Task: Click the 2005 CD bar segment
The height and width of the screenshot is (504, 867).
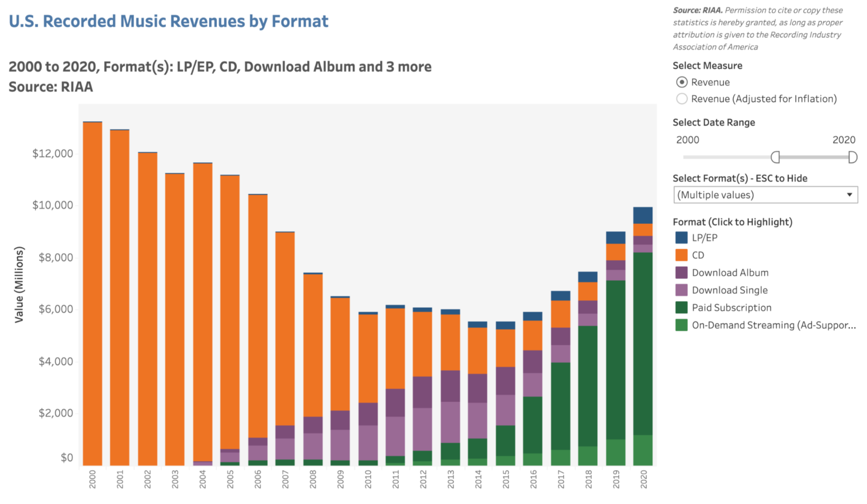Action: coord(230,312)
